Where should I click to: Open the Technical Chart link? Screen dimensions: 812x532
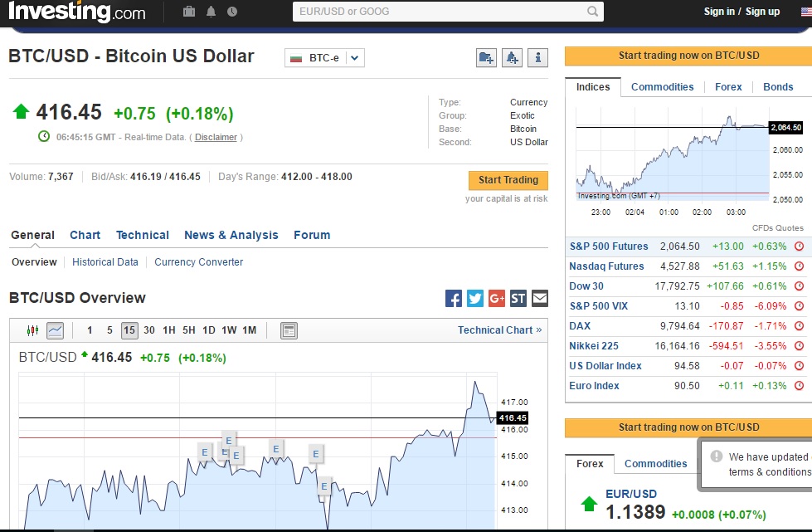[500, 330]
